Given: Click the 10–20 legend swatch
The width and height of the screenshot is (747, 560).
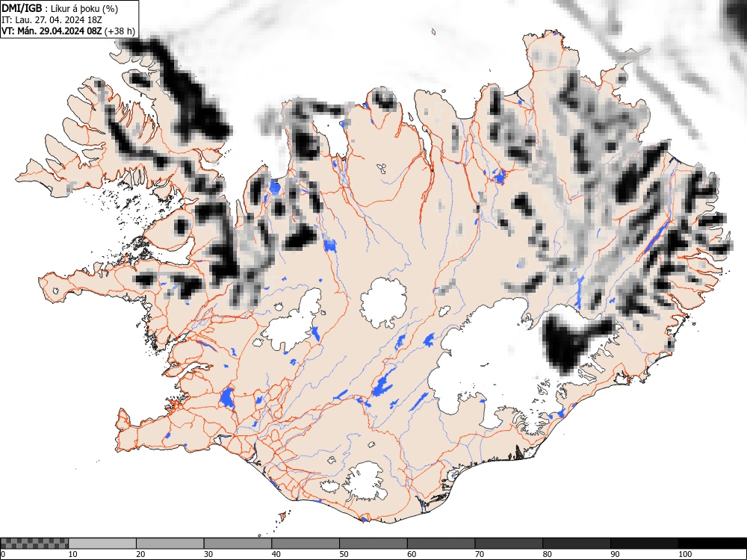Looking at the screenshot, I should [102, 544].
